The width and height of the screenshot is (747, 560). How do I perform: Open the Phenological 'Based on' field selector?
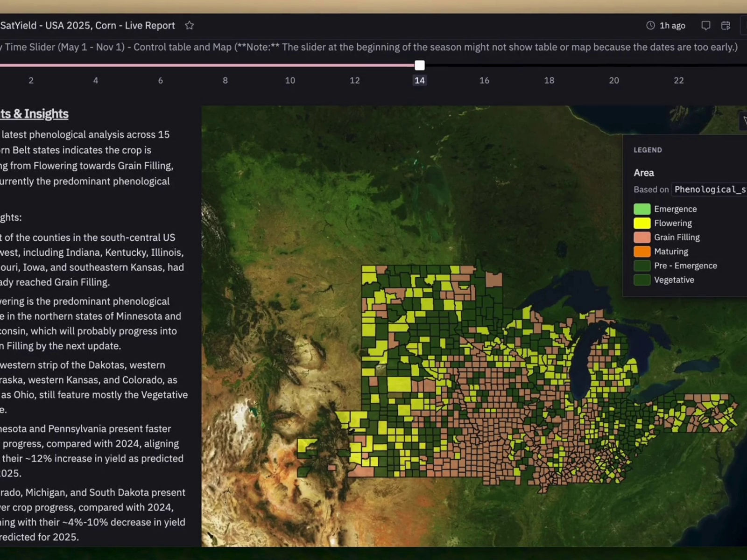(x=709, y=189)
